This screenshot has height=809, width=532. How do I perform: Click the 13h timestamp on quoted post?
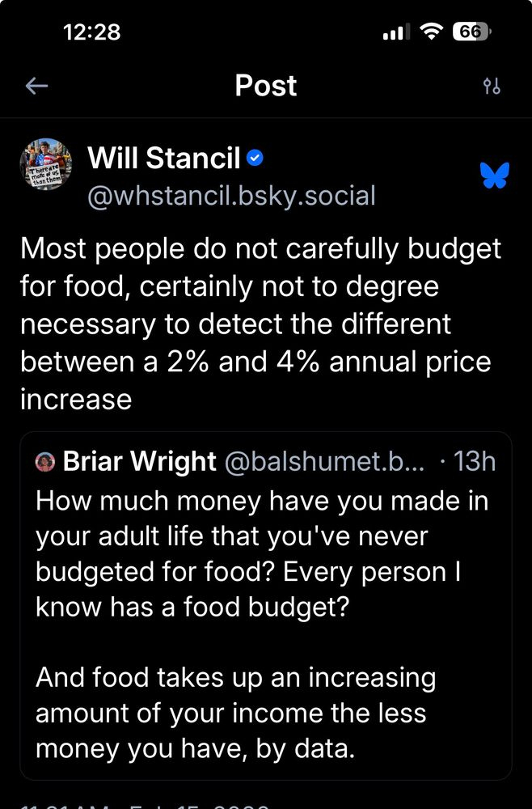pos(475,462)
